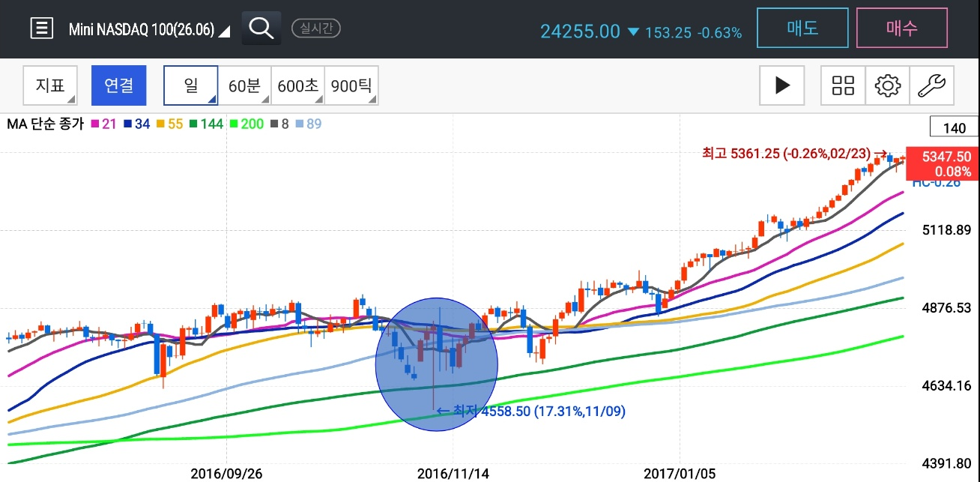Viewport: 980px width, 482px height.
Task: Click the down arrow next to the price
Action: pyautogui.click(x=634, y=31)
